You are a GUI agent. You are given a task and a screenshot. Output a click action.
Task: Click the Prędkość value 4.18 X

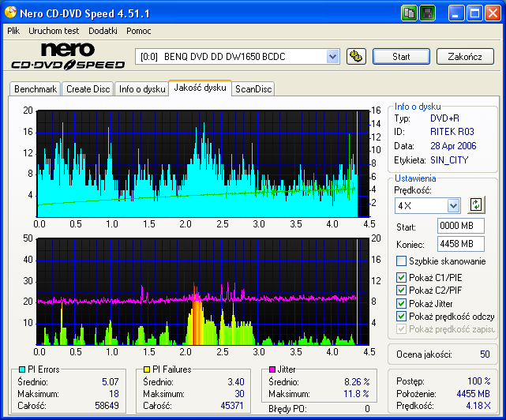point(478,406)
